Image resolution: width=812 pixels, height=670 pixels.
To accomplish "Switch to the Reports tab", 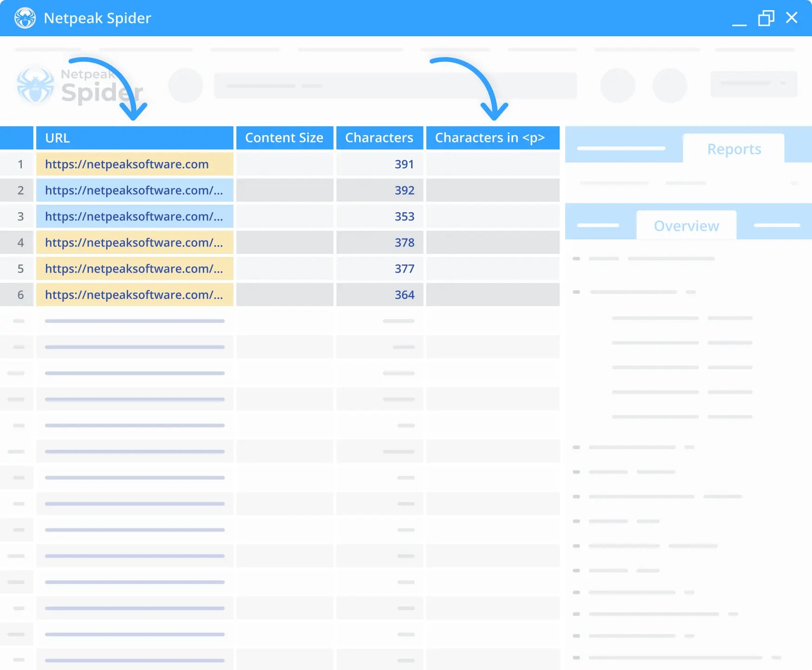I will pyautogui.click(x=734, y=149).
